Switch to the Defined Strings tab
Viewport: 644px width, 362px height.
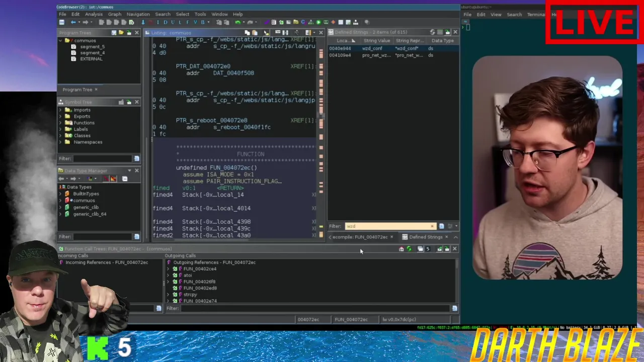[x=426, y=237]
